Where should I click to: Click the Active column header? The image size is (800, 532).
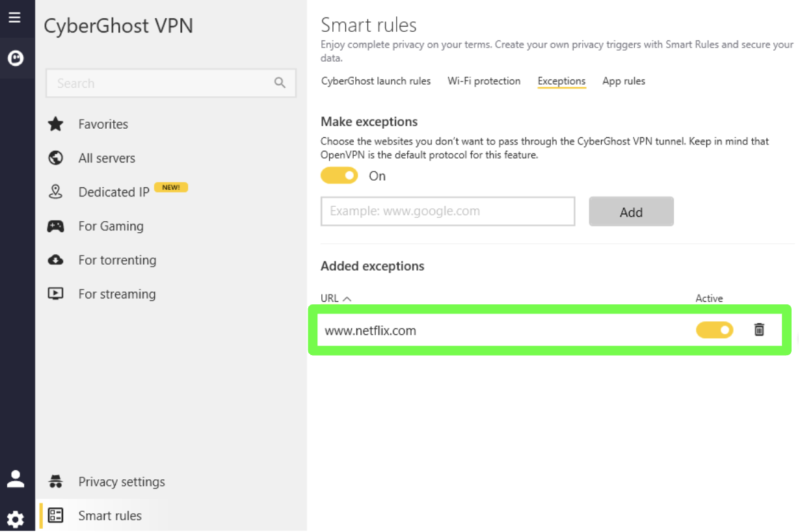709,299
